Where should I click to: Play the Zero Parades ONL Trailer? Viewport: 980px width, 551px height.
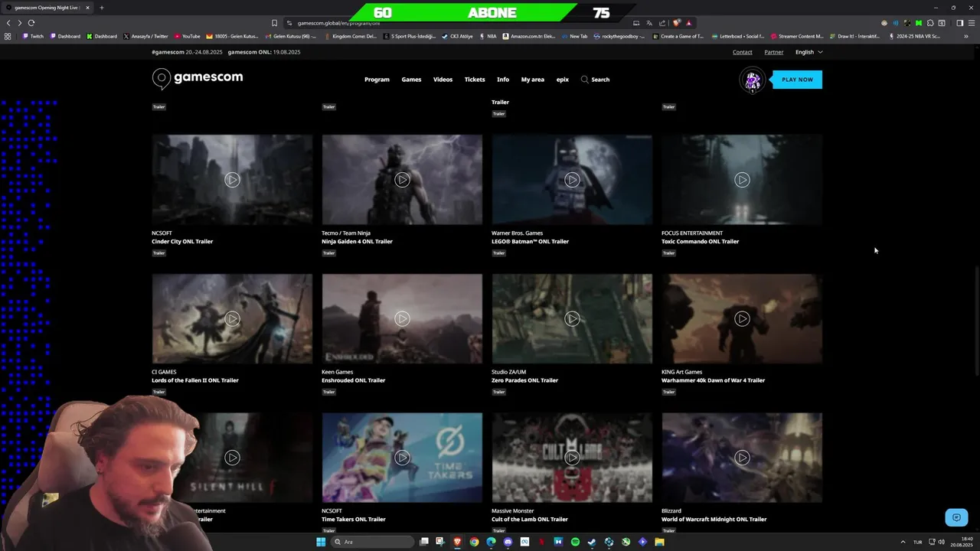pos(572,318)
